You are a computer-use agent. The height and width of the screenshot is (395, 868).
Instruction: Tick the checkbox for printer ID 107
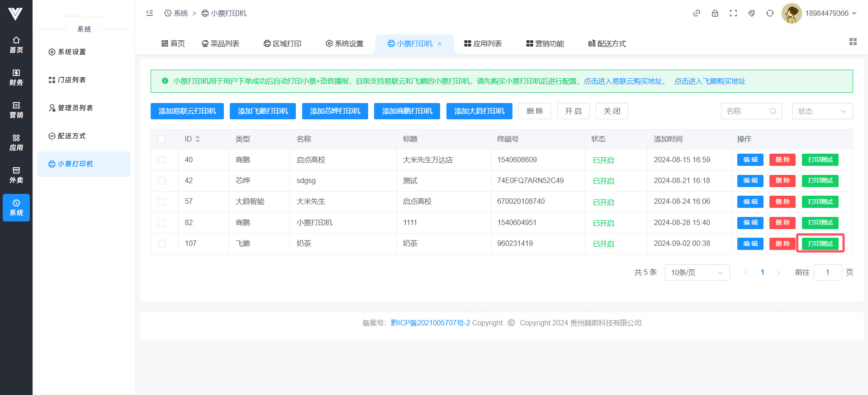tap(161, 244)
